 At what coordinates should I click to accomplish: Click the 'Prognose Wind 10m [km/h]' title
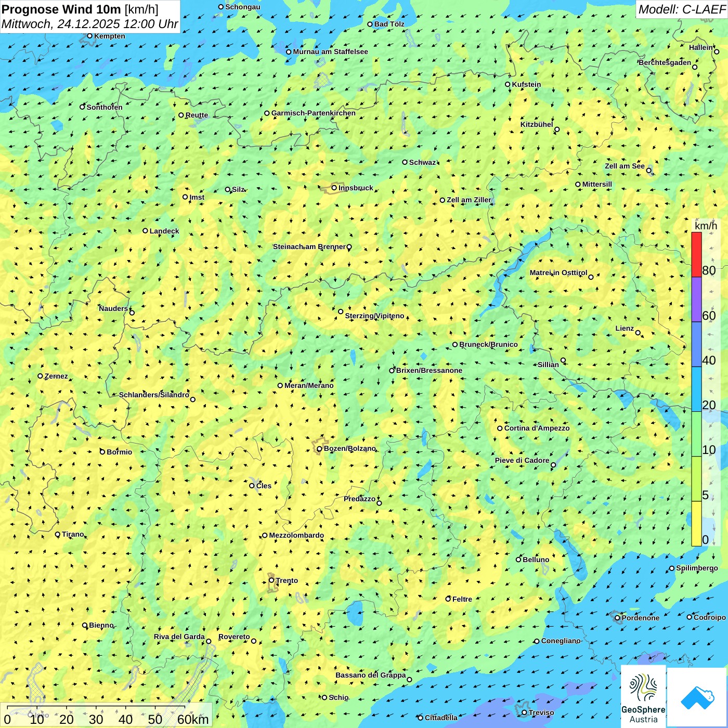coord(80,9)
